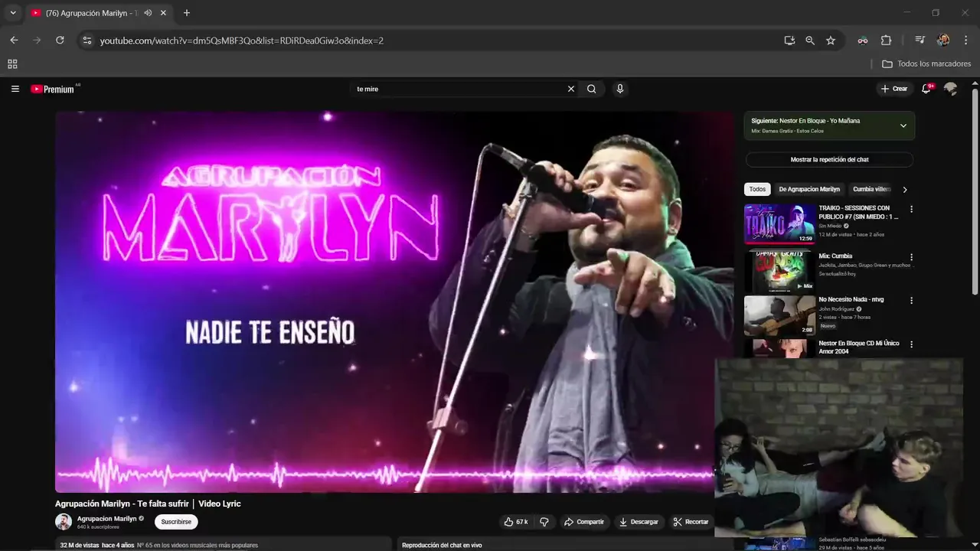This screenshot has height=551, width=980.
Task: Open Todos los marcadores folder
Action: point(926,64)
